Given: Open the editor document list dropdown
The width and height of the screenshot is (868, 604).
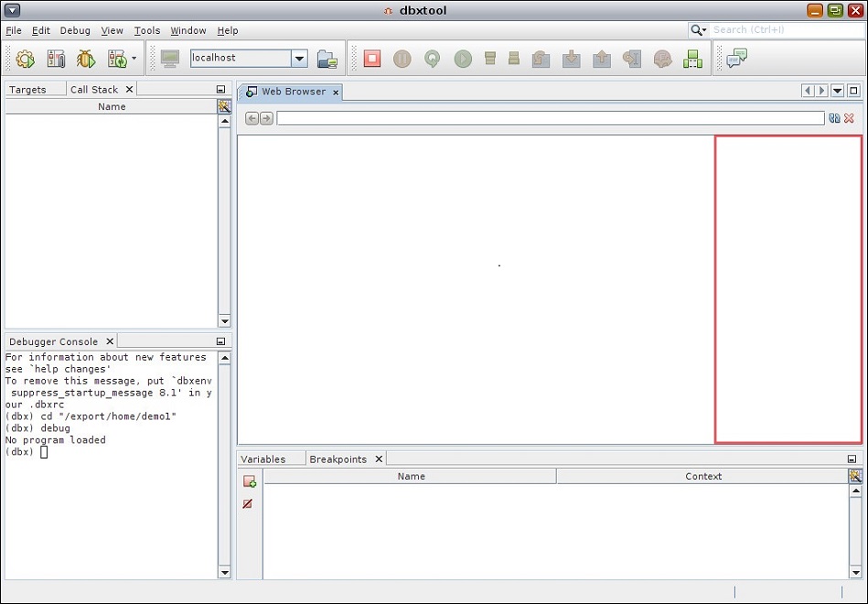Looking at the screenshot, I should pyautogui.click(x=838, y=91).
